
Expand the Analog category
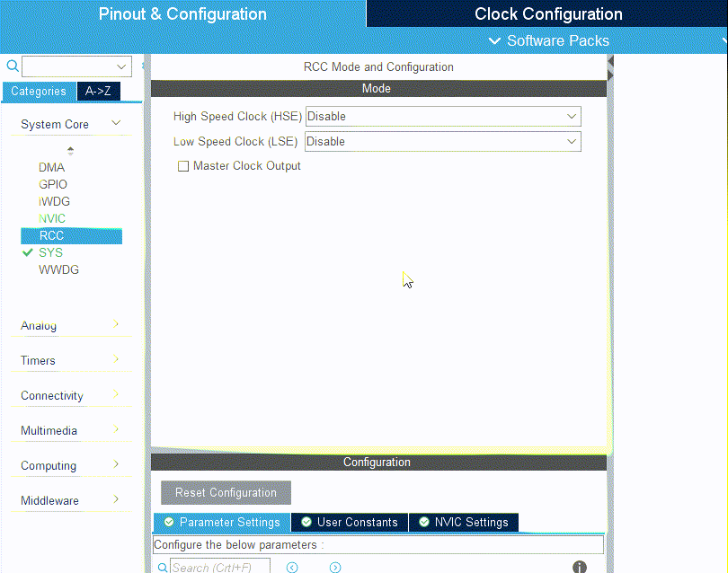[116, 324]
